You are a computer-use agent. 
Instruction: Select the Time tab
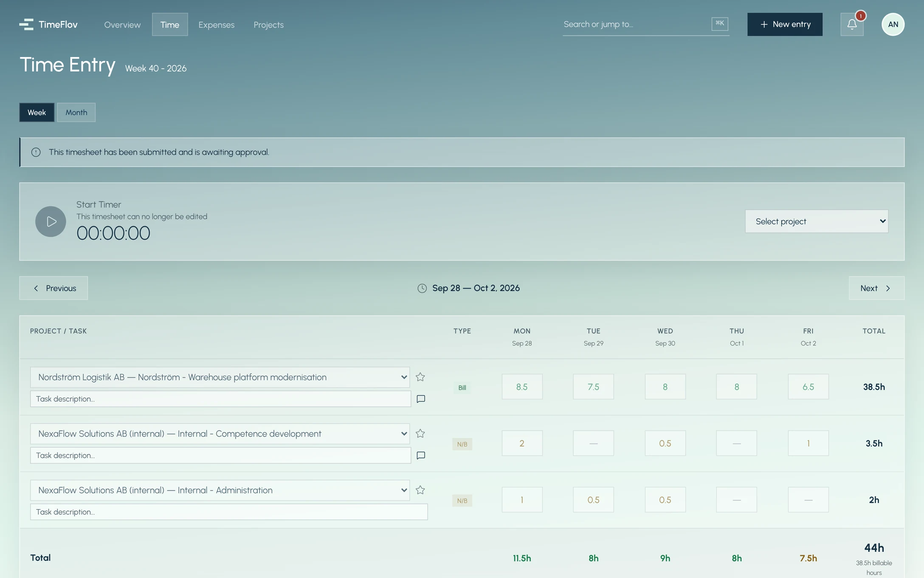(x=170, y=25)
